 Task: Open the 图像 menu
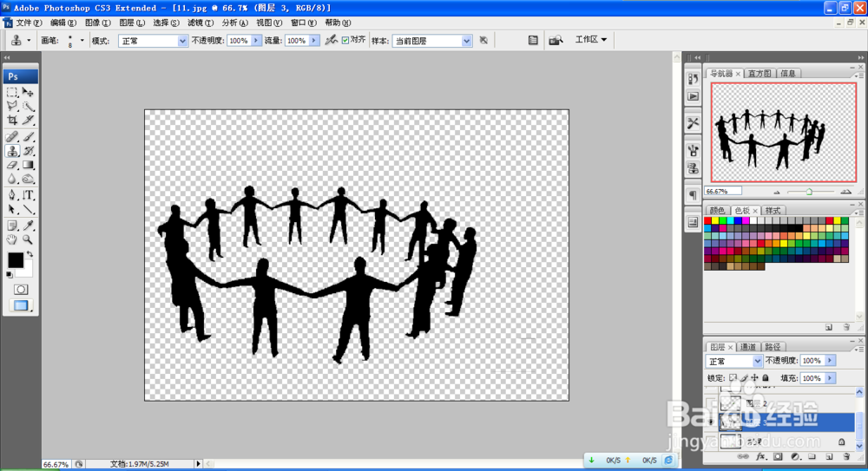coord(98,23)
